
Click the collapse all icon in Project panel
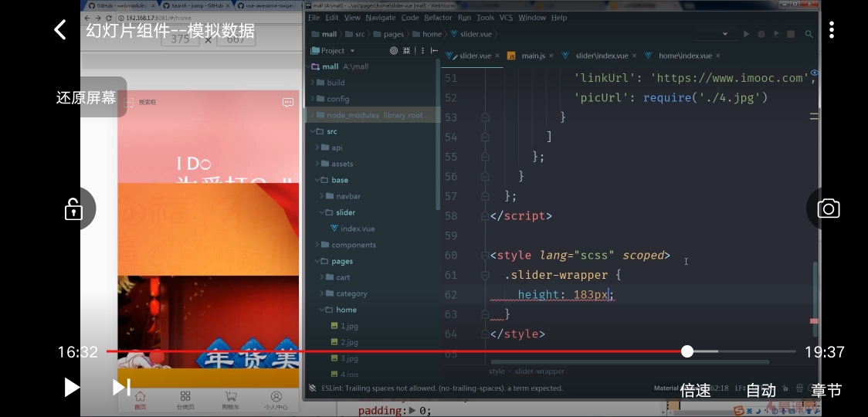click(x=406, y=50)
